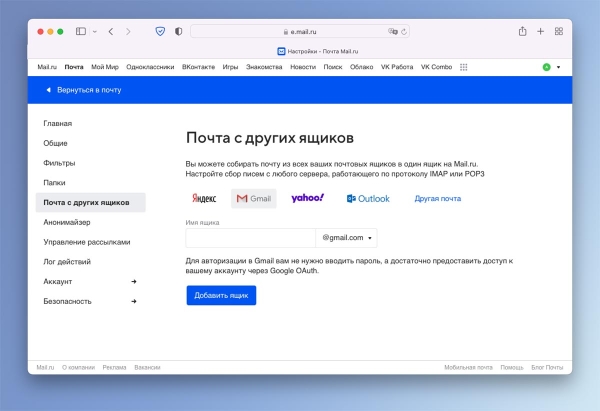The image size is (600, 411).
Task: Focus the Имя ящика input field
Action: (251, 238)
